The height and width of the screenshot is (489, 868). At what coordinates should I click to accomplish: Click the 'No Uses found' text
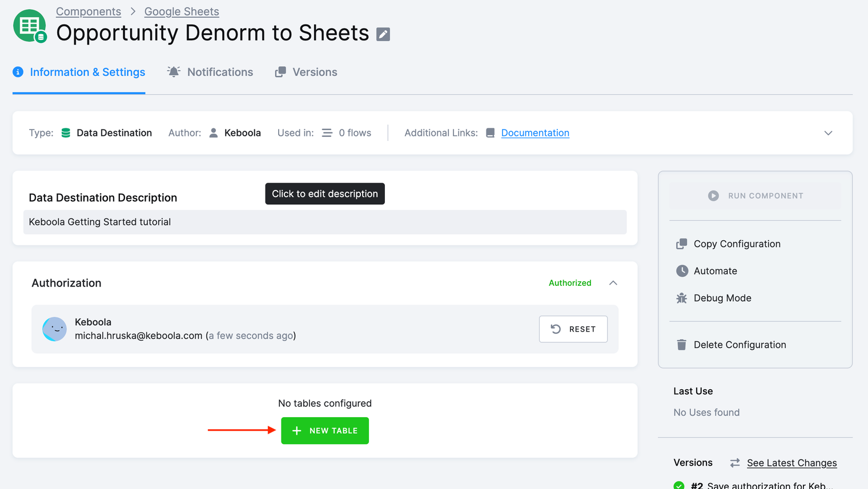(706, 413)
